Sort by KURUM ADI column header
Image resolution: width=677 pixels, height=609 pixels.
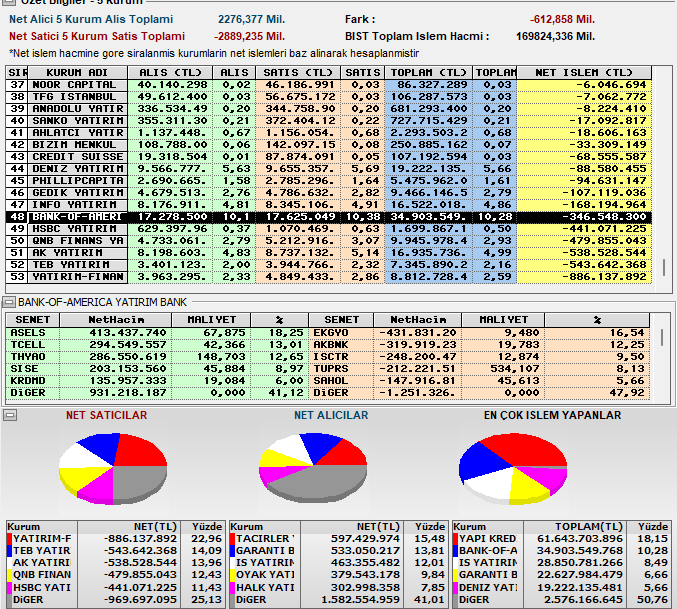click(x=77, y=73)
